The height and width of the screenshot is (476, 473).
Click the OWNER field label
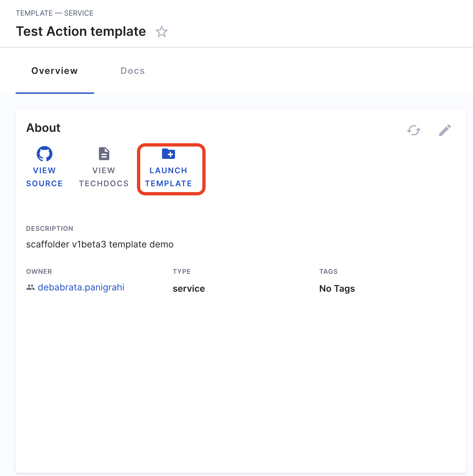pos(39,272)
